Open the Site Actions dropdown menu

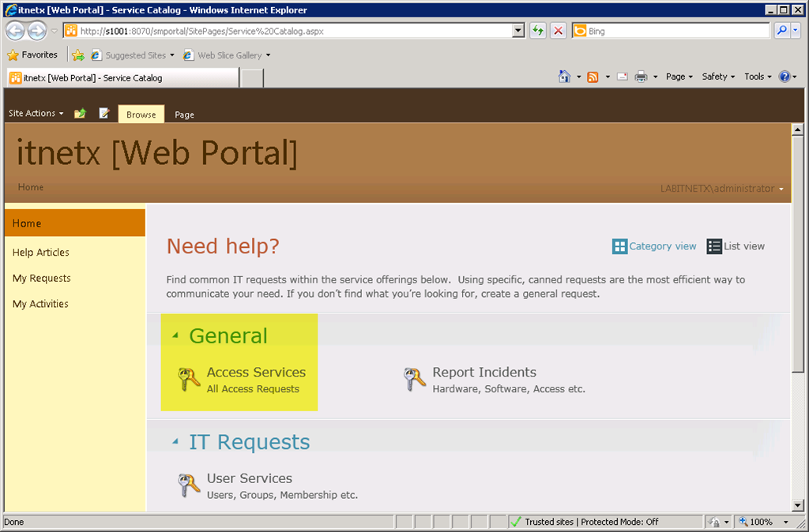(36, 114)
